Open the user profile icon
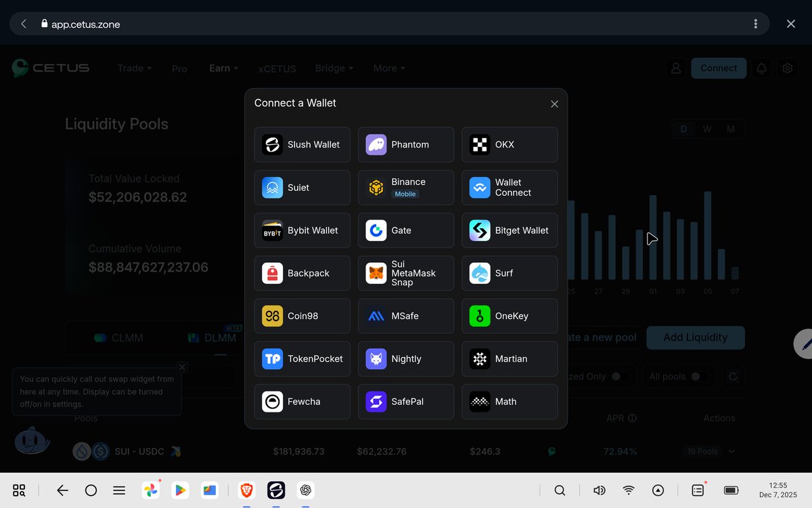812x508 pixels. [675, 68]
